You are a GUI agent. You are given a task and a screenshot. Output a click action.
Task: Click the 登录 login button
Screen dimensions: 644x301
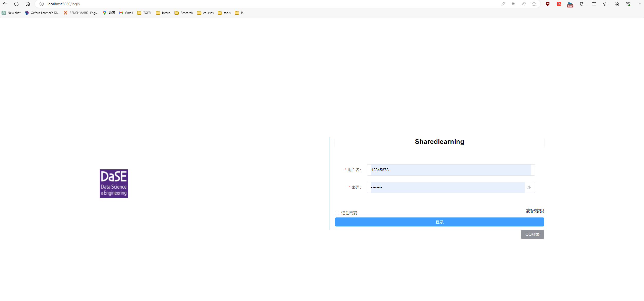pyautogui.click(x=439, y=222)
